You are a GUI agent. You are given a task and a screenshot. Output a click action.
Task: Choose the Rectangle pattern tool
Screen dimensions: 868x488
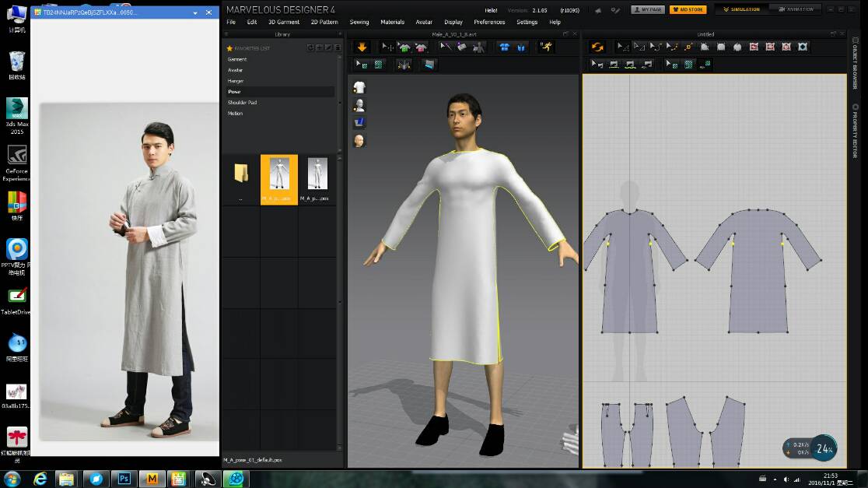[x=721, y=47]
